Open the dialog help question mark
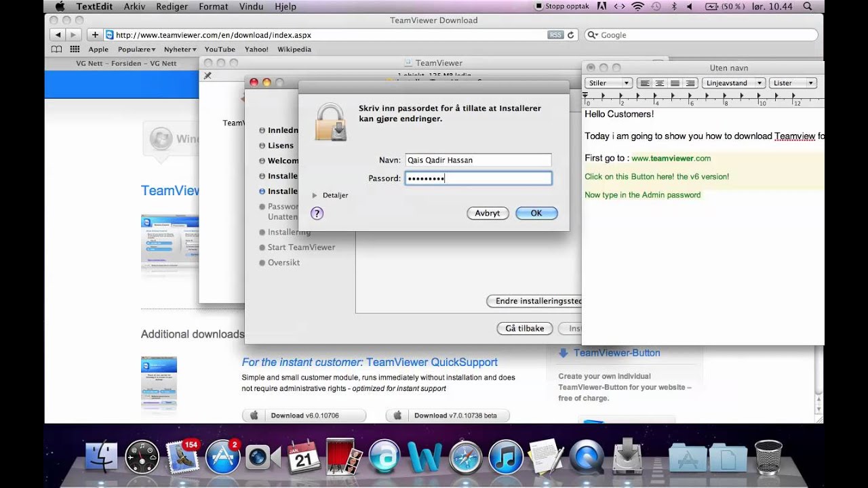Viewport: 868px width, 488px height. coord(317,213)
